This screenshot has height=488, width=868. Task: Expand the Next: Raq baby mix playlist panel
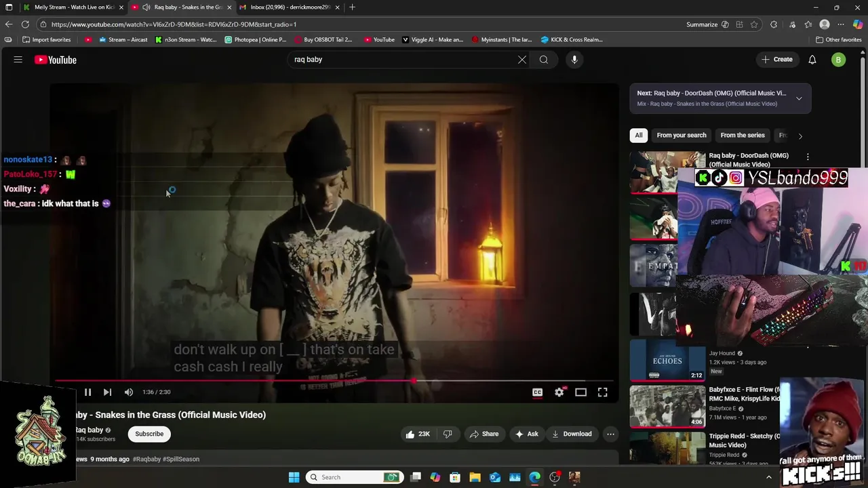pos(799,98)
